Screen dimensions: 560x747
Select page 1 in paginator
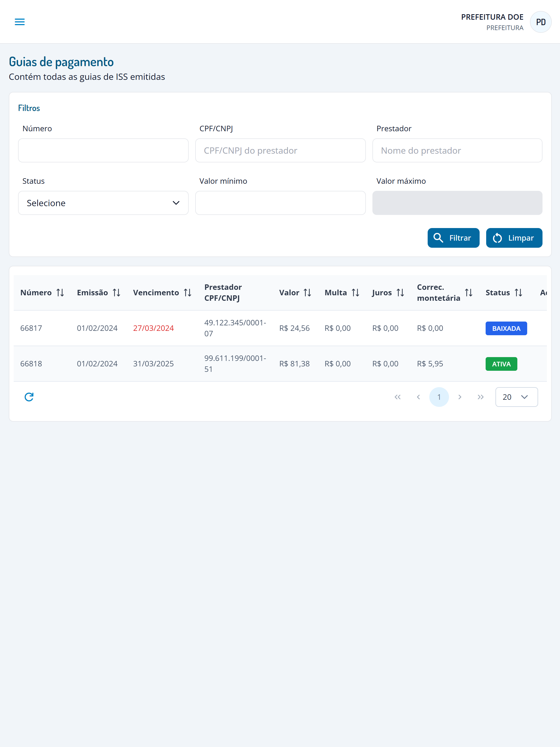tap(439, 397)
